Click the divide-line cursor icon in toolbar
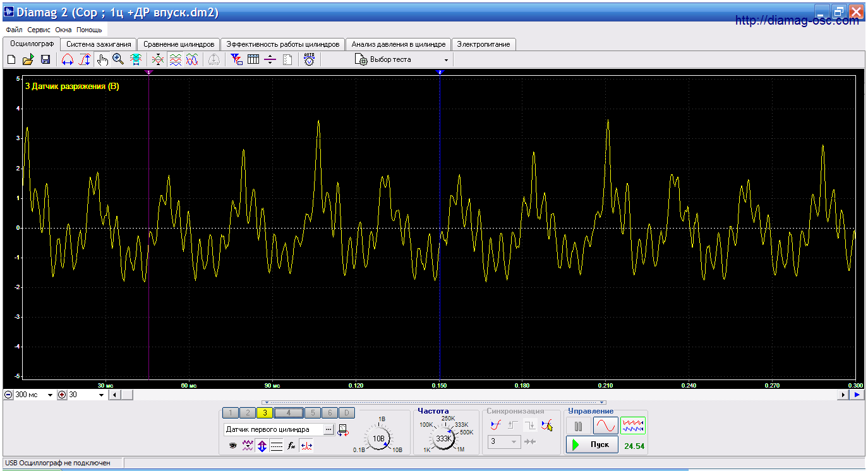 (270, 59)
